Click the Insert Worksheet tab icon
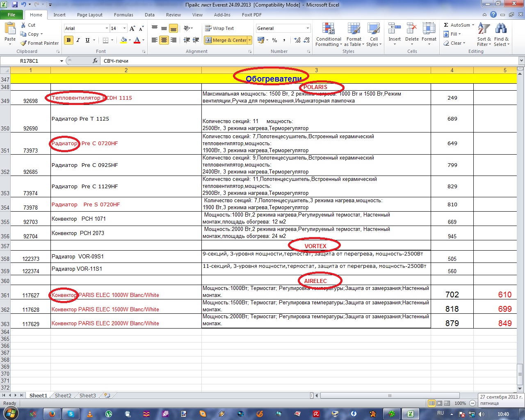Viewport: 525px width, 420px height. point(107,396)
